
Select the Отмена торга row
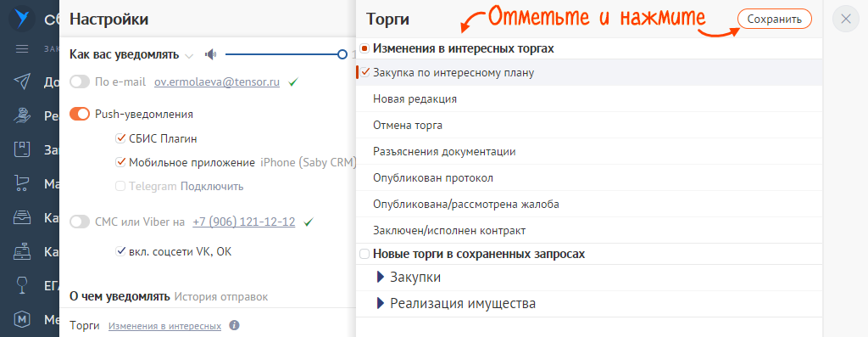pos(589,126)
